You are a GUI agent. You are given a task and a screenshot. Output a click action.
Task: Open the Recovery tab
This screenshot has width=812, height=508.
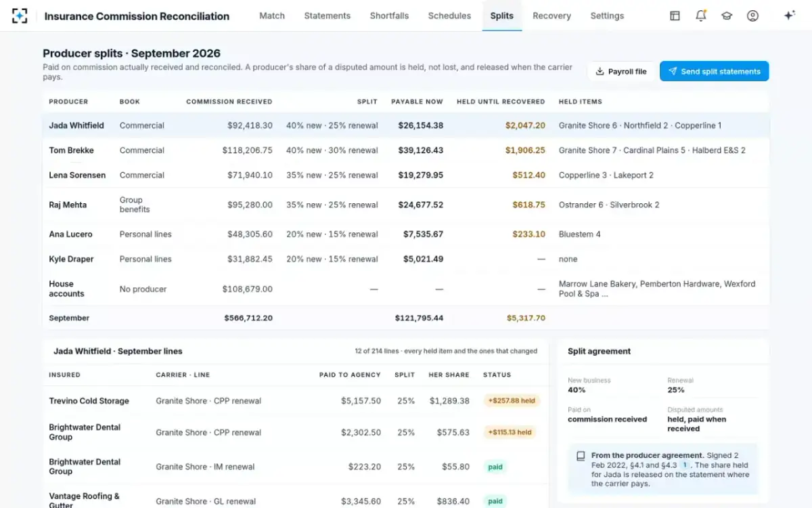point(551,16)
